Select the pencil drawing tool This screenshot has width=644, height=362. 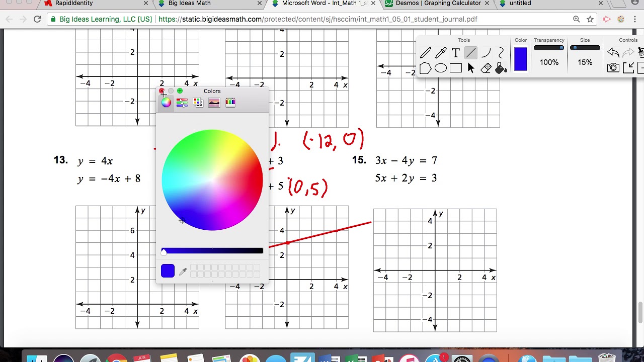pos(426,53)
